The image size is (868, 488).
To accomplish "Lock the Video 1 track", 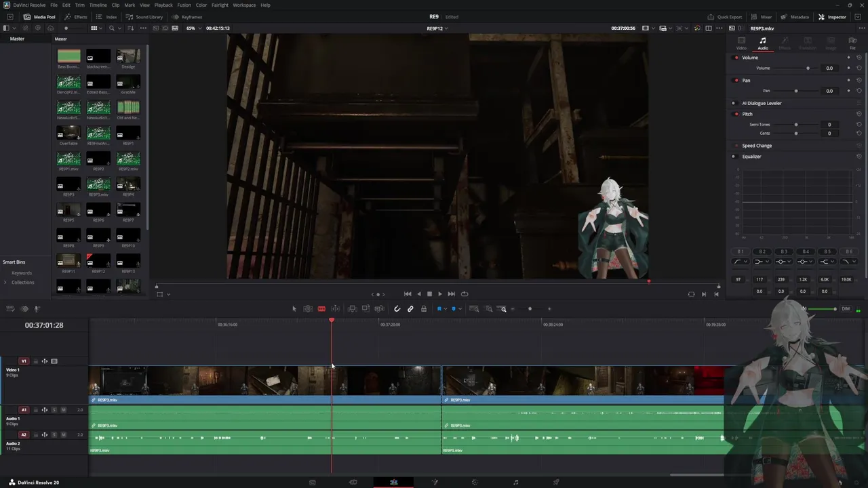I will point(36,361).
